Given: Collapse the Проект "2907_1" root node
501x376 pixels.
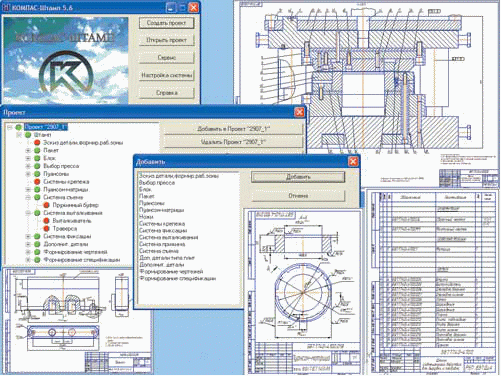Looking at the screenshot, I should (x=10, y=127).
